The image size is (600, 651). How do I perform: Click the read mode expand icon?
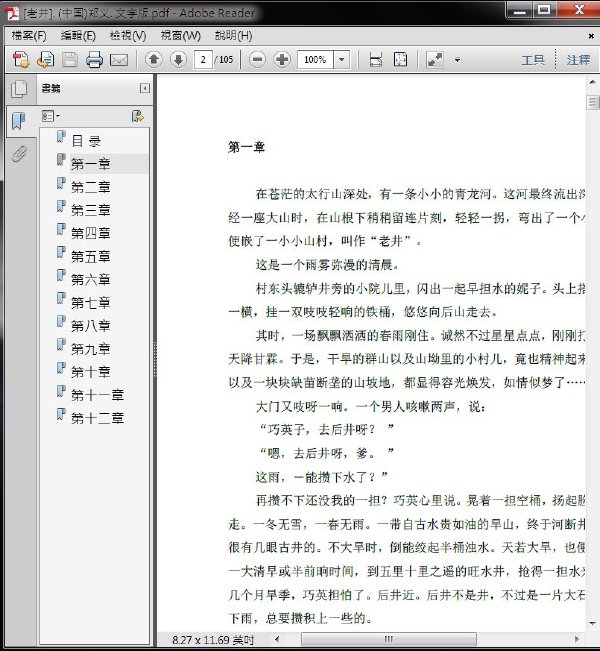point(435,60)
